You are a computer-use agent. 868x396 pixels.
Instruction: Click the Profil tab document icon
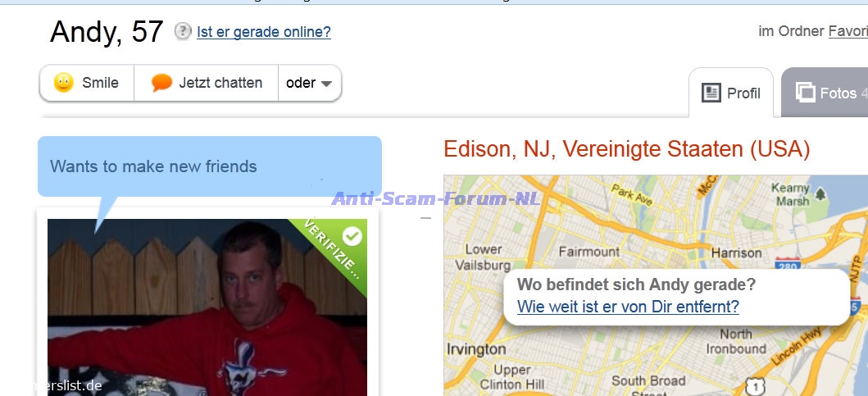[x=711, y=93]
